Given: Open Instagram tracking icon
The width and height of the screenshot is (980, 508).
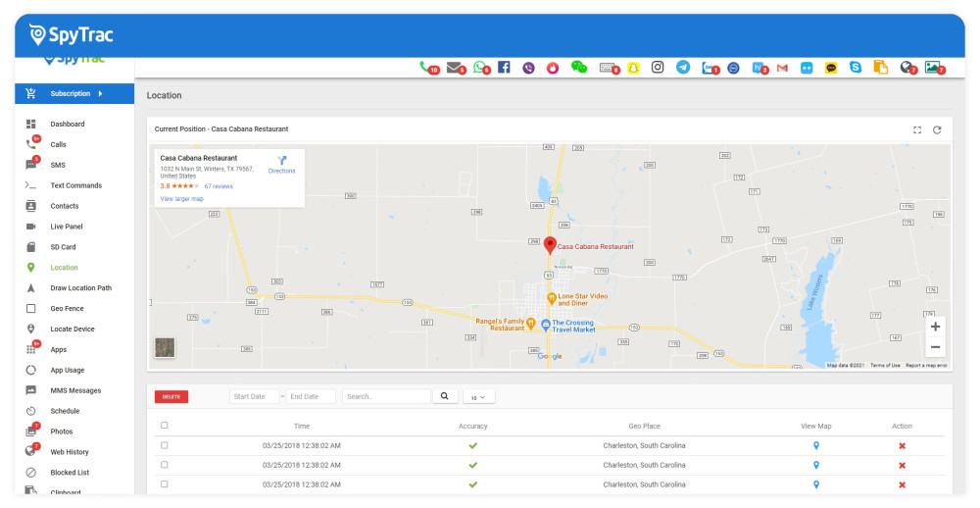Looking at the screenshot, I should click(x=658, y=68).
